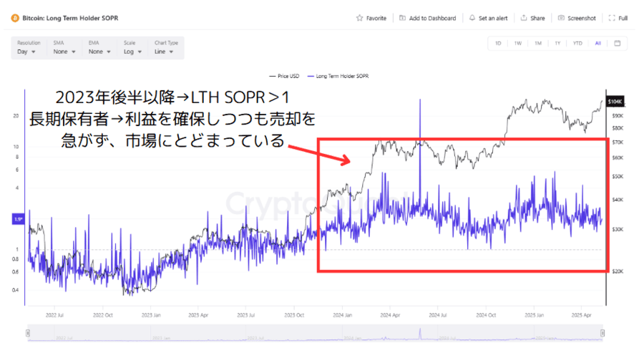Click the Set an alert bell icon
644x343 pixels.
click(x=472, y=18)
